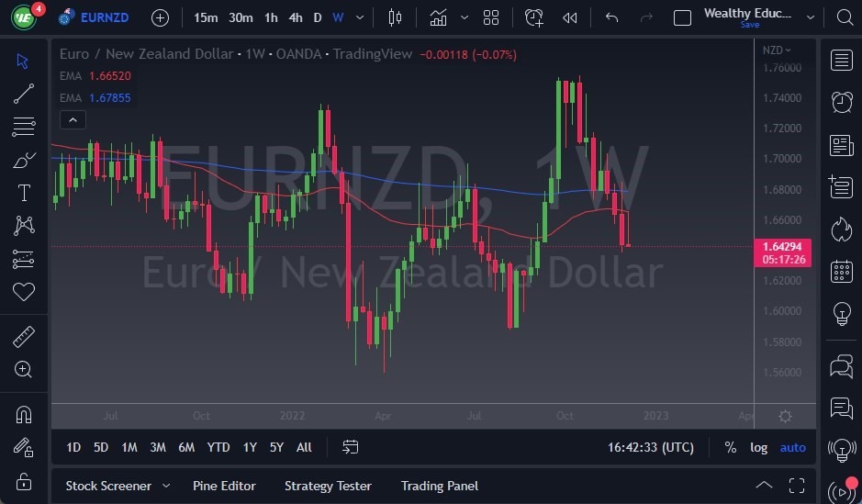
Task: Set the 3M date range
Action: [158, 447]
